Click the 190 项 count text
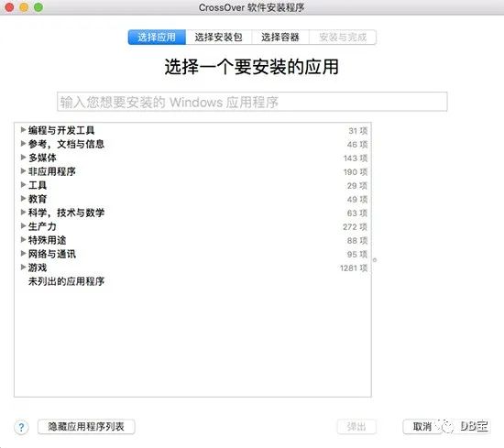 pos(356,172)
